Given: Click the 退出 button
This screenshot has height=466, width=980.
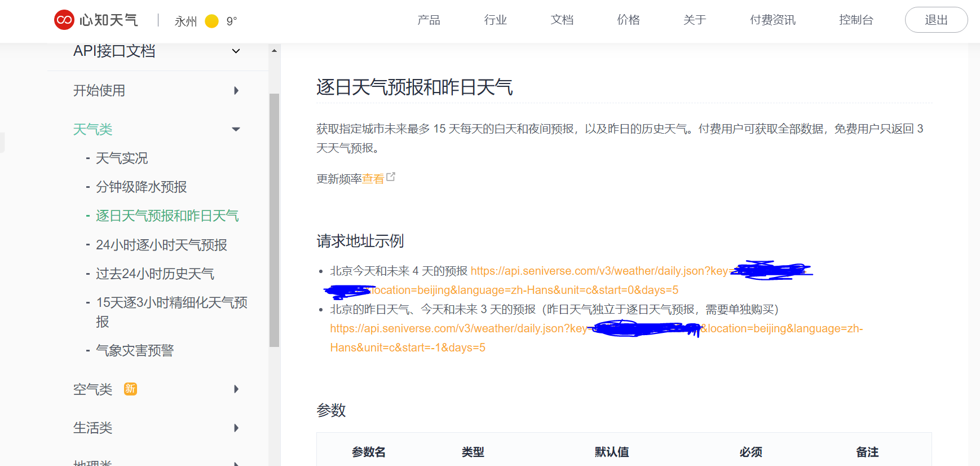Looking at the screenshot, I should coord(936,20).
